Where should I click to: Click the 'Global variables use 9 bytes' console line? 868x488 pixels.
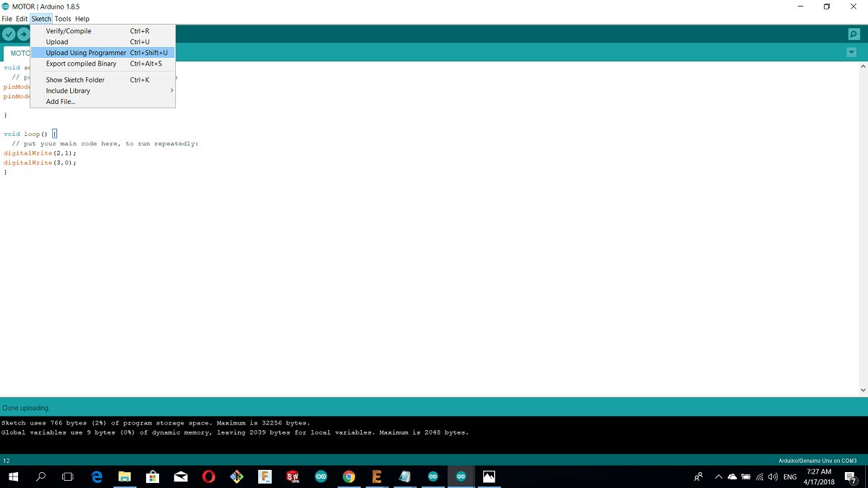point(235,432)
